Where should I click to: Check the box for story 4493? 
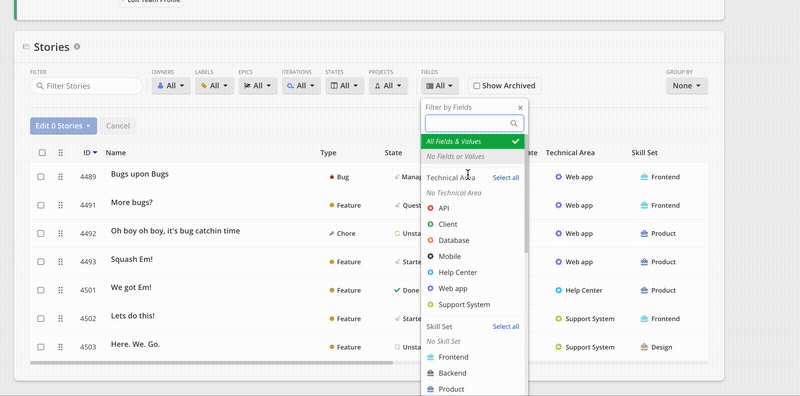[x=41, y=262]
